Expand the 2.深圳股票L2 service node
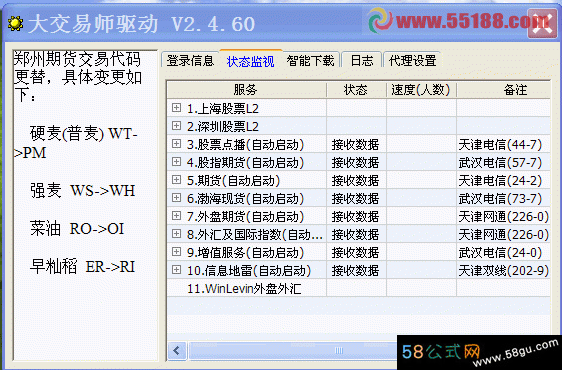562x370 pixels. click(176, 125)
